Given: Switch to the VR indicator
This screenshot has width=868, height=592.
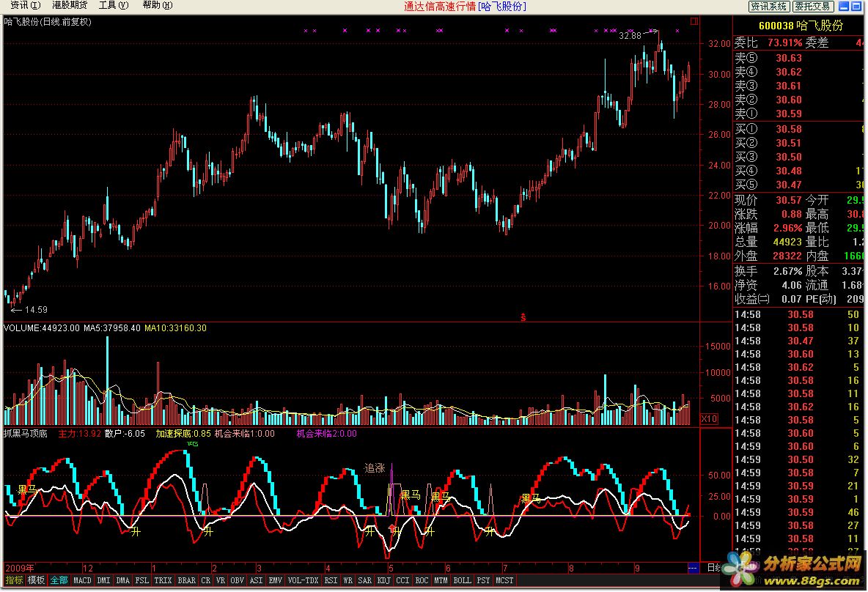Looking at the screenshot, I should click(x=221, y=580).
